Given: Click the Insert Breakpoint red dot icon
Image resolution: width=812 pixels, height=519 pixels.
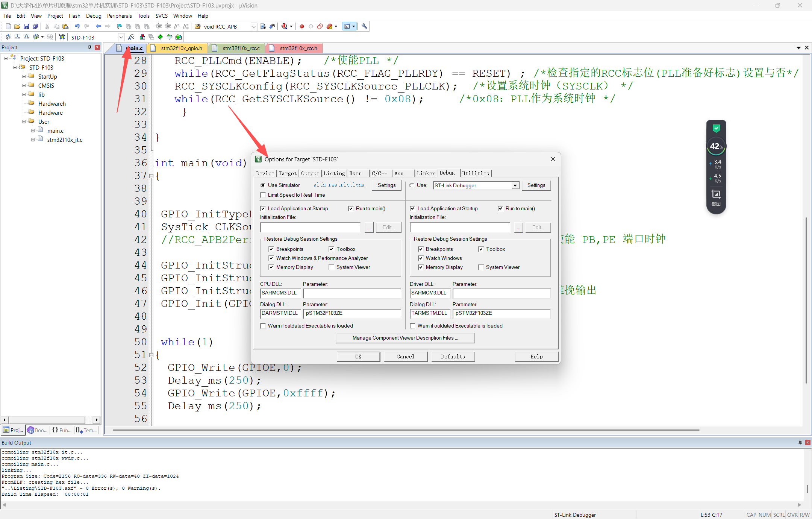Looking at the screenshot, I should 301,26.
